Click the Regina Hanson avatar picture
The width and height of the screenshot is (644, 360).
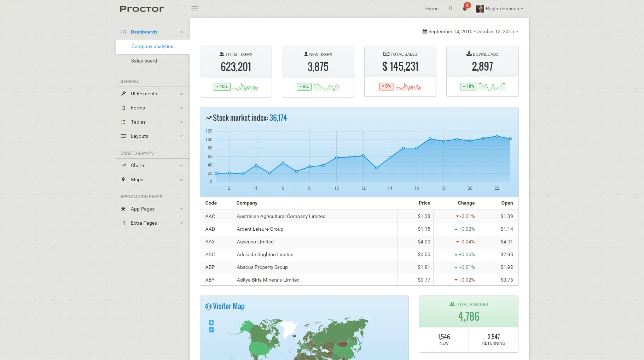pyautogui.click(x=480, y=9)
